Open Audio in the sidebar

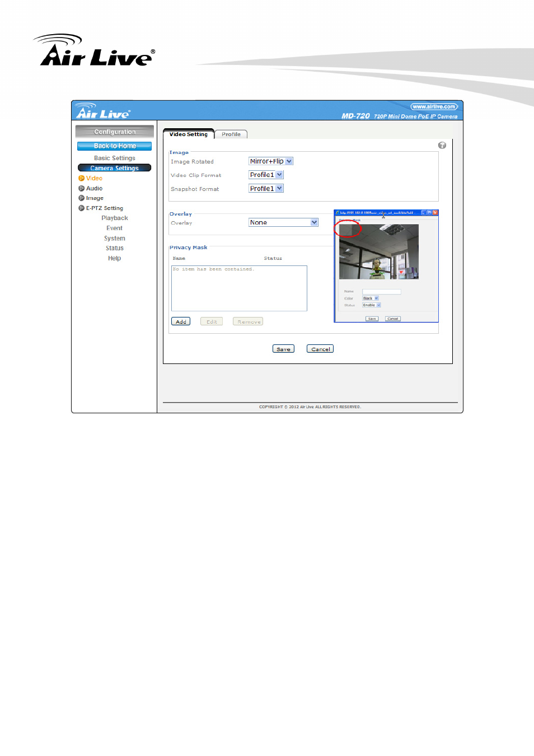pyautogui.click(x=94, y=188)
